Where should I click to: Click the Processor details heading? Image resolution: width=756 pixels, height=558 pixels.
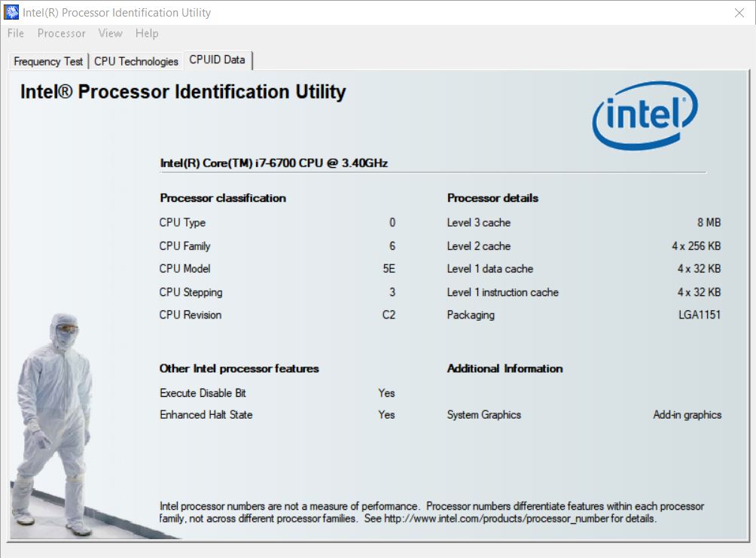[492, 198]
